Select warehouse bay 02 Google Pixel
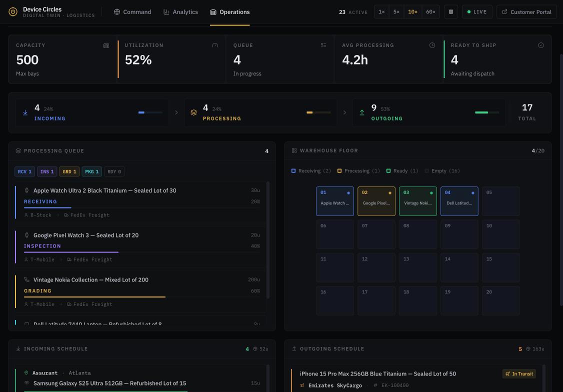This screenshot has height=392, width=563. [x=376, y=201]
